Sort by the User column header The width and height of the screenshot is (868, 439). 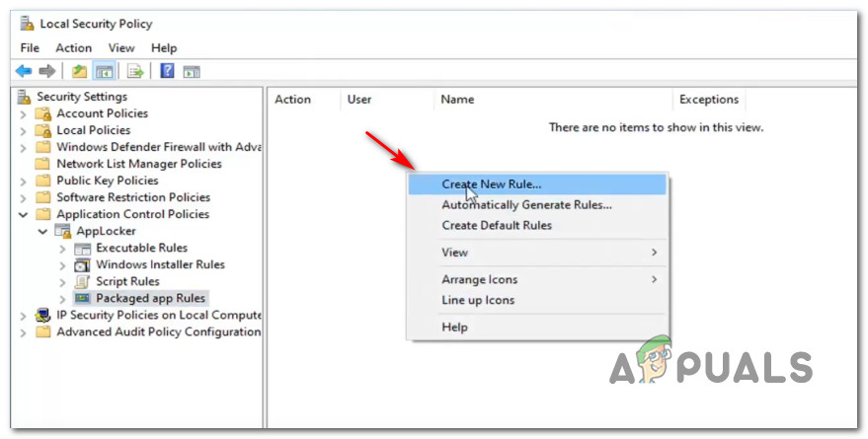pos(386,100)
